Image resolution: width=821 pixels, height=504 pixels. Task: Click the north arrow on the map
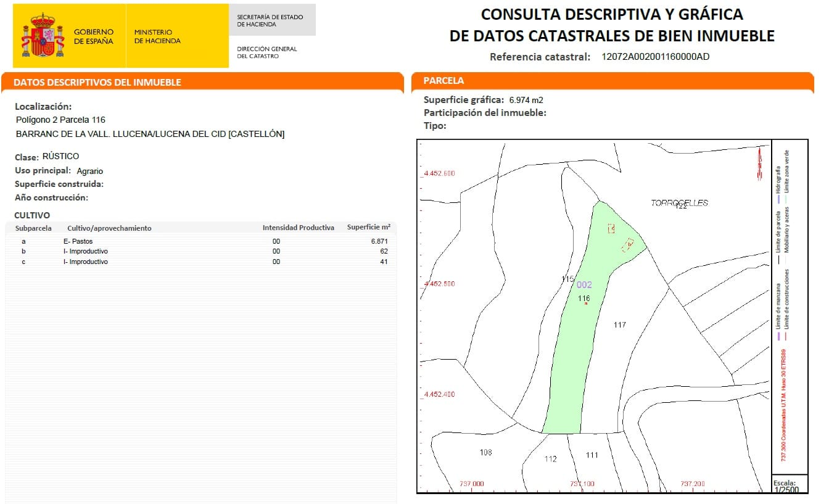point(759,165)
